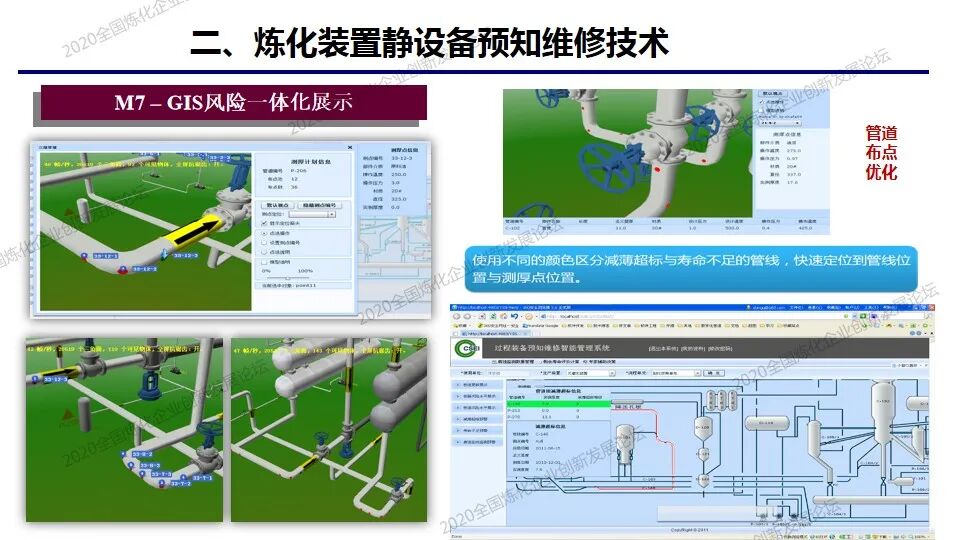
Task: Select the localhost browser tab
Action: [493, 334]
